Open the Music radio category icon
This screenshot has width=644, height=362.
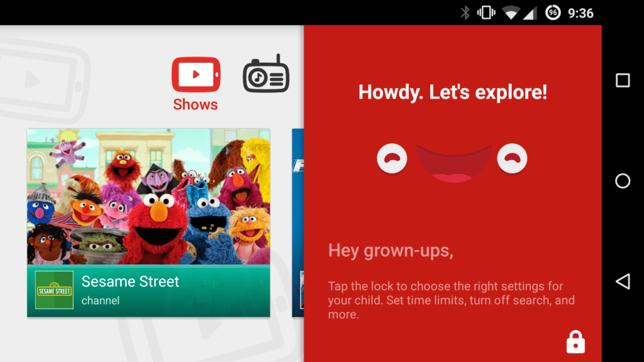coord(266,74)
